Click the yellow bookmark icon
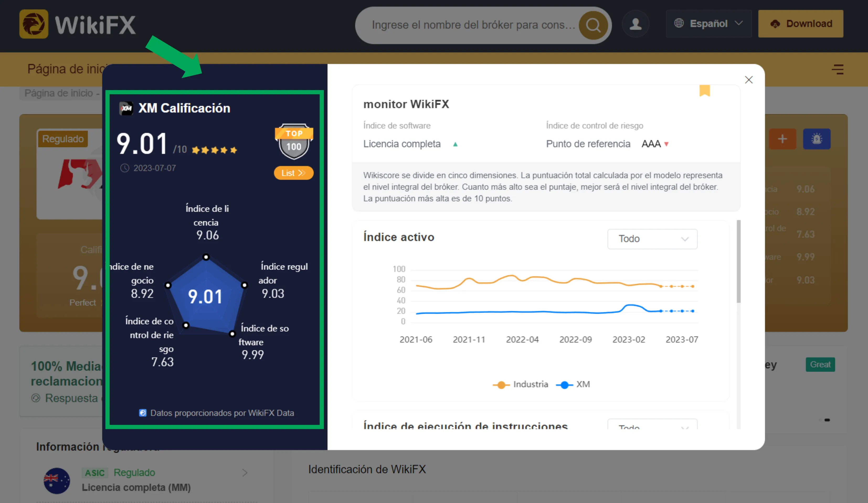Image resolution: width=868 pixels, height=503 pixels. [705, 90]
